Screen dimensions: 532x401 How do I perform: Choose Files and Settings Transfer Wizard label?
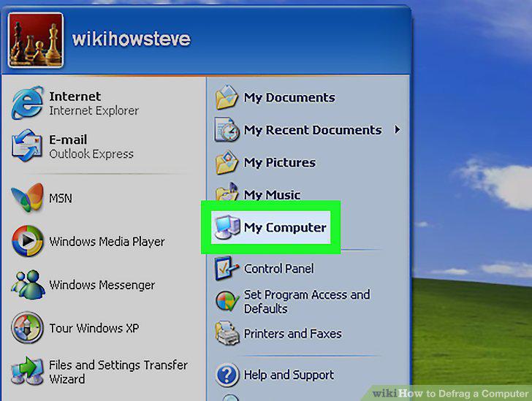tap(118, 372)
